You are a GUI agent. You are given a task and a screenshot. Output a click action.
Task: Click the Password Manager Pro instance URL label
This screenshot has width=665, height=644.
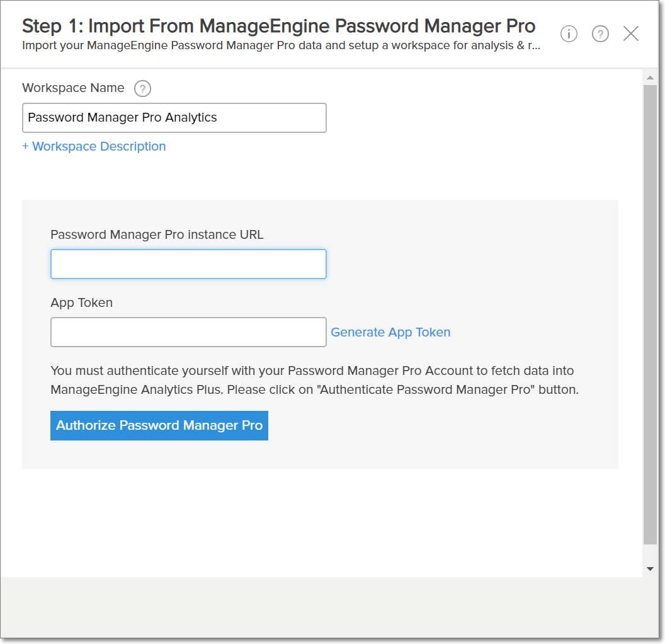pos(157,234)
